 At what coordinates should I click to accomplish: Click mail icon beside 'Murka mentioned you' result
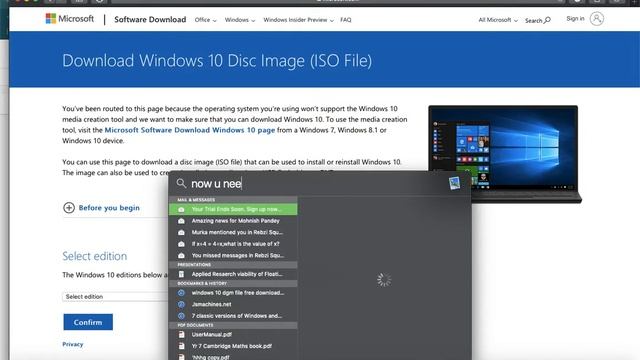181,232
